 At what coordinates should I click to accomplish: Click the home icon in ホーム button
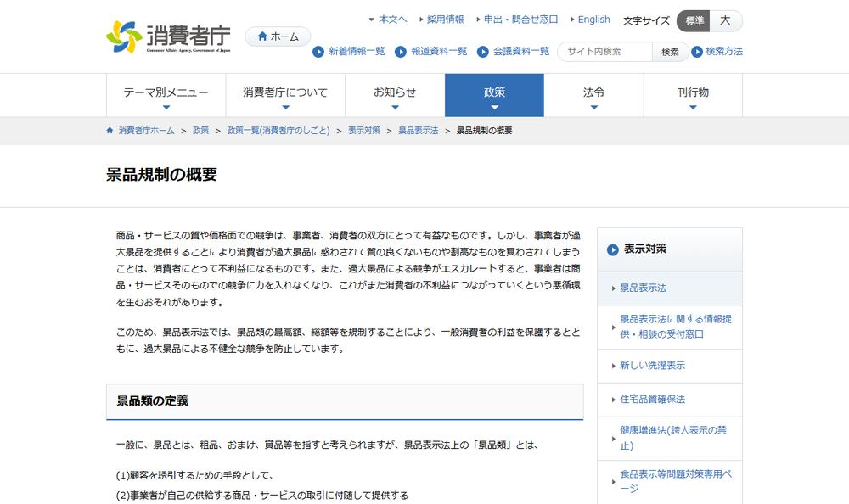[x=262, y=36]
